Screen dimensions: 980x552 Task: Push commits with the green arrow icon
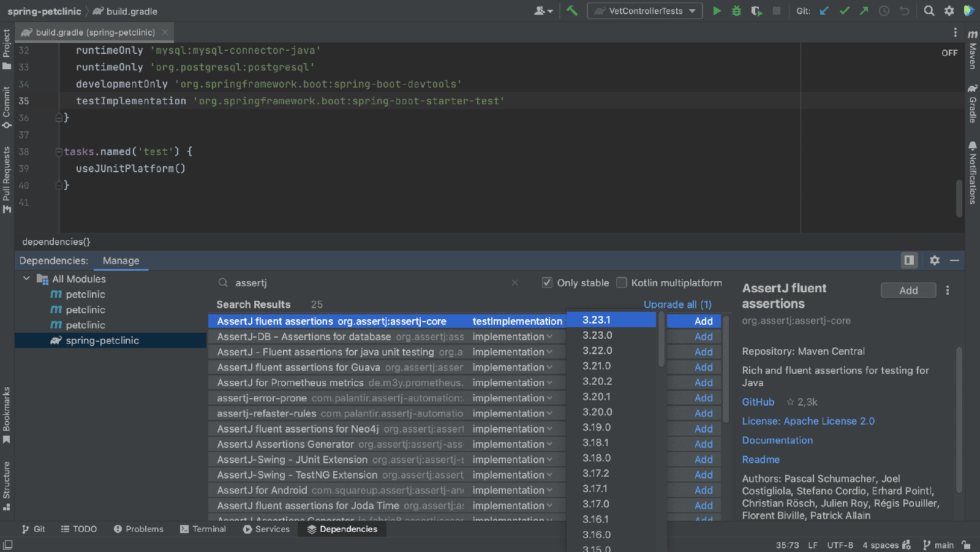(x=864, y=10)
